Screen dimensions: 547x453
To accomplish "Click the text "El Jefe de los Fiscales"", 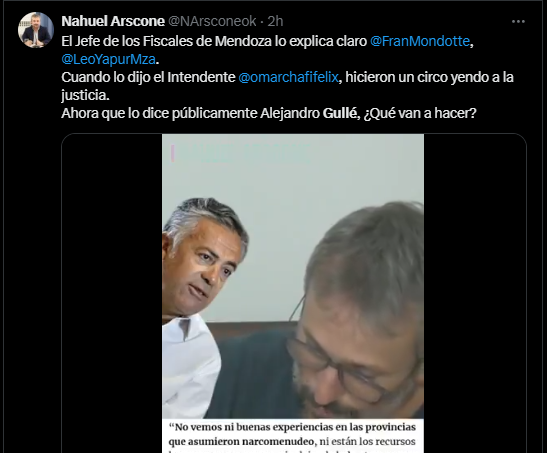I will click(x=127, y=41).
